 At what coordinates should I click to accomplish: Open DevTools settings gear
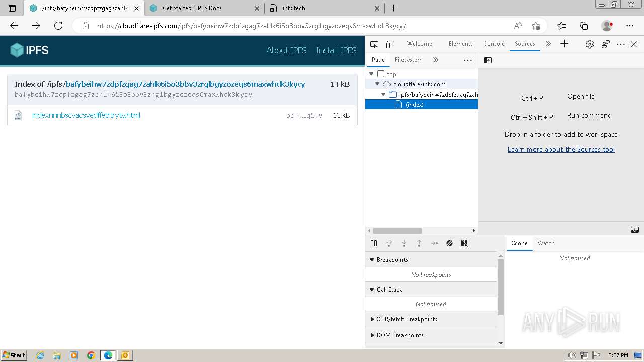point(590,44)
